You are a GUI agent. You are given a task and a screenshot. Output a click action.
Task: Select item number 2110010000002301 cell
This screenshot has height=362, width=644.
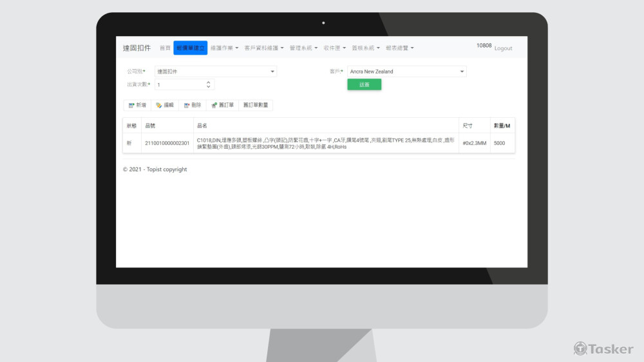click(x=167, y=144)
